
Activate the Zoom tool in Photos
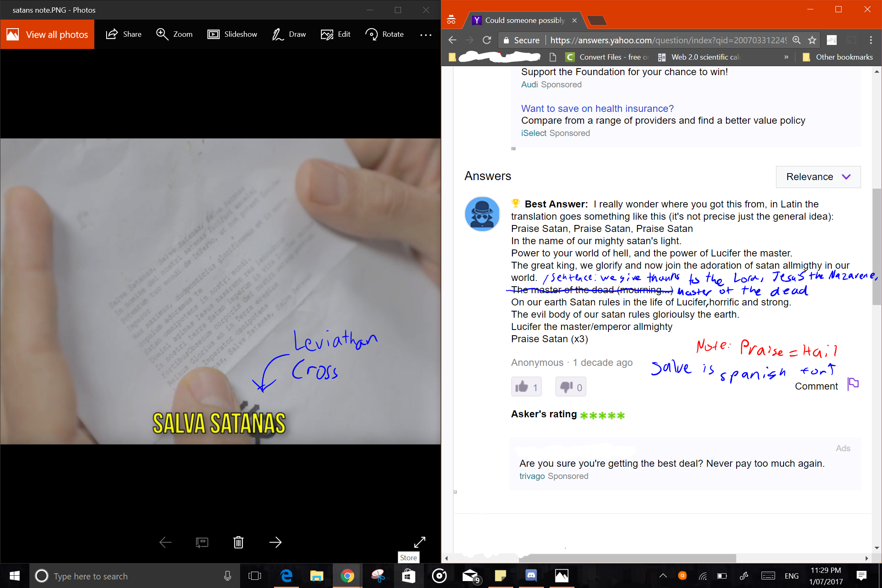pyautogui.click(x=174, y=34)
